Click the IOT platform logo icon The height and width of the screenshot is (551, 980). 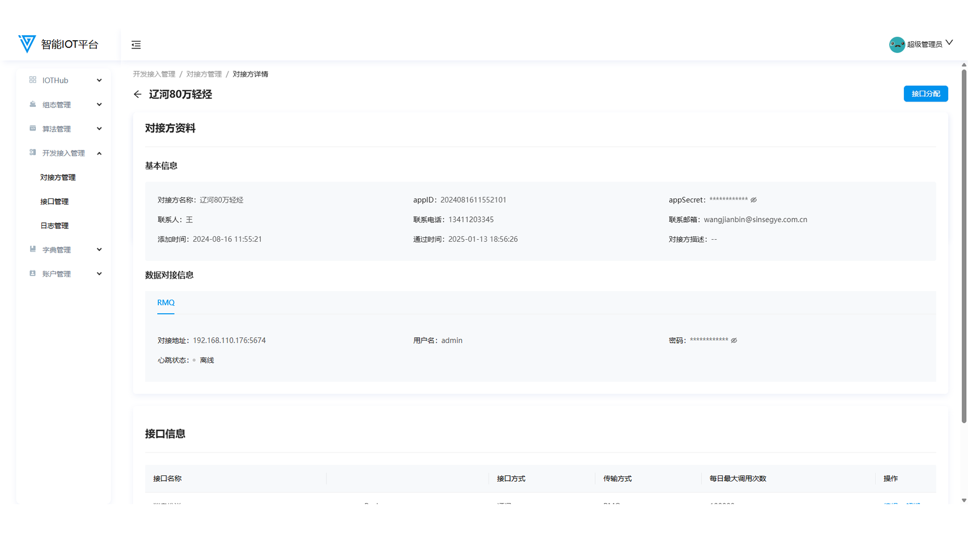tap(27, 44)
